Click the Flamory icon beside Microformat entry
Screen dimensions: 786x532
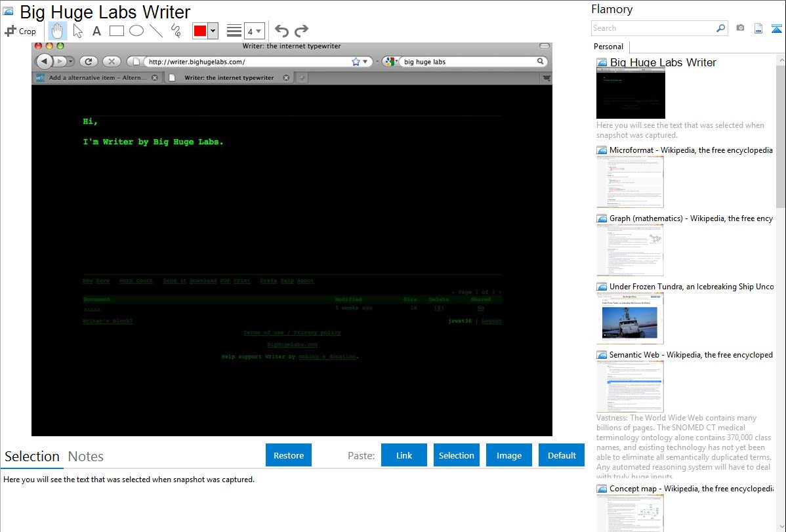pos(602,150)
